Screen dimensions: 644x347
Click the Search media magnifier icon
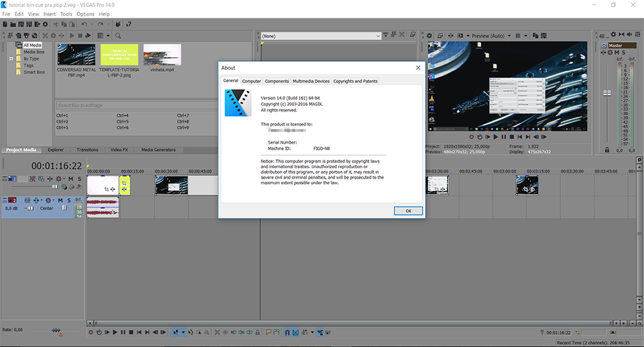118,36
